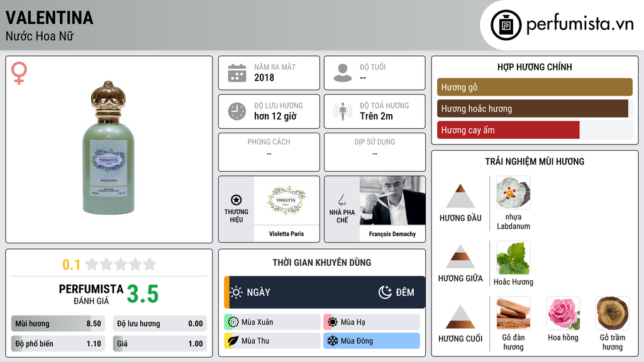Click the Hương gỗ accord bar
This screenshot has height=362, width=644.
point(535,87)
